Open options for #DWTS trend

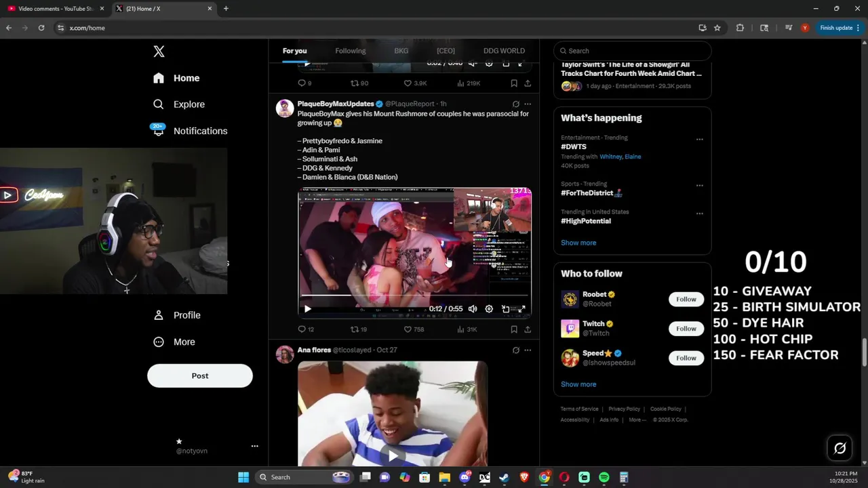point(699,140)
